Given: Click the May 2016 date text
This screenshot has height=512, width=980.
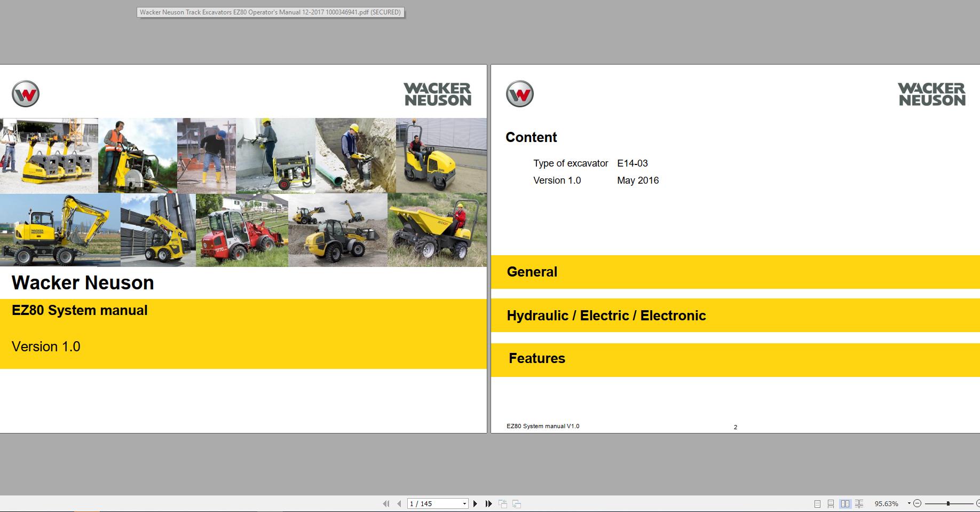Looking at the screenshot, I should pos(638,180).
